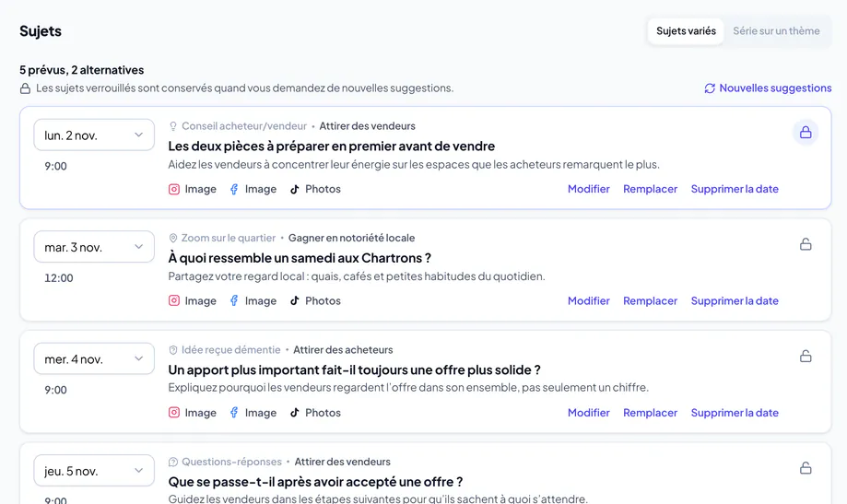The image size is (847, 504).
Task: Click Facebook icon on the mer. 4 nov. card
Action: [234, 413]
